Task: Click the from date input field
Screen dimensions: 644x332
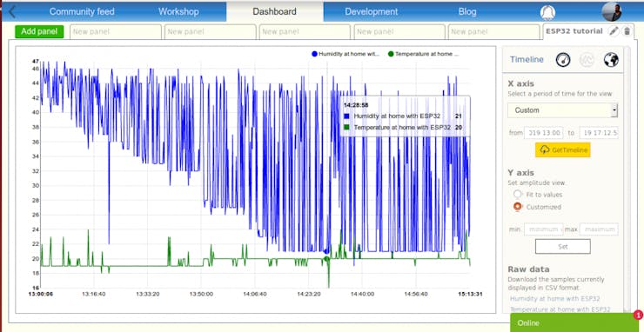Action: (x=544, y=133)
